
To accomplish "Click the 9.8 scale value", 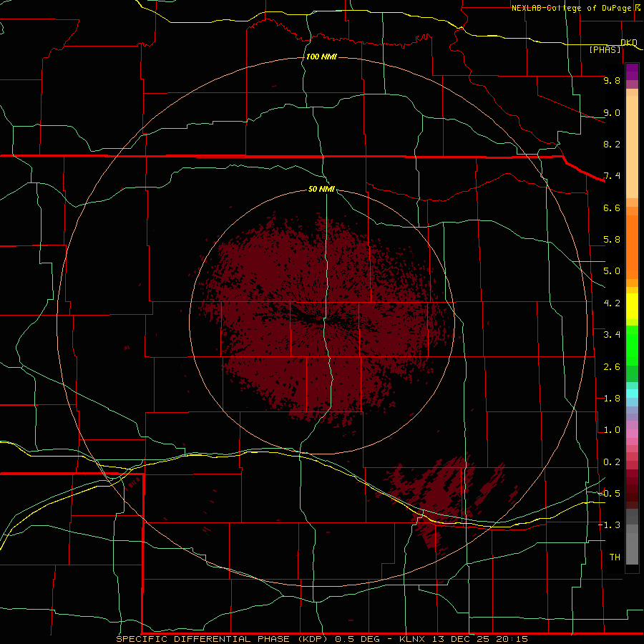I will point(612,80).
